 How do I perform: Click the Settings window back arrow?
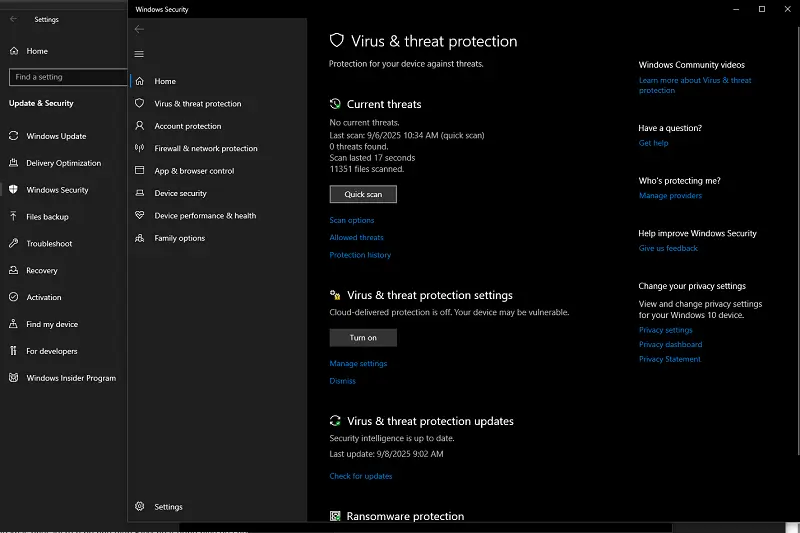click(x=13, y=19)
